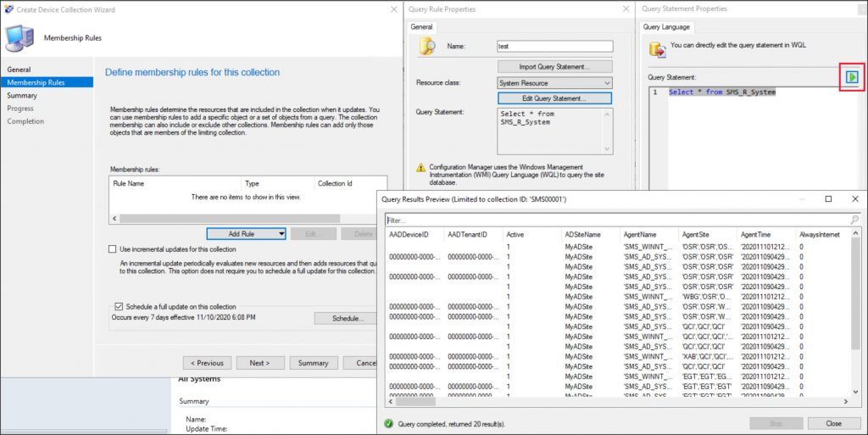Image resolution: width=868 pixels, height=435 pixels.
Task: Open the Query Language tab
Action: tap(666, 26)
